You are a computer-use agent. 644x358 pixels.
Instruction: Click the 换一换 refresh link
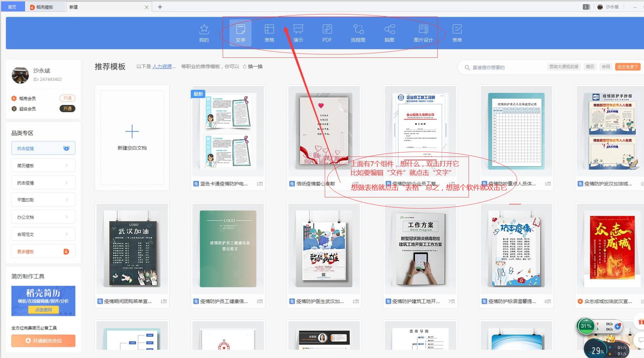point(255,66)
